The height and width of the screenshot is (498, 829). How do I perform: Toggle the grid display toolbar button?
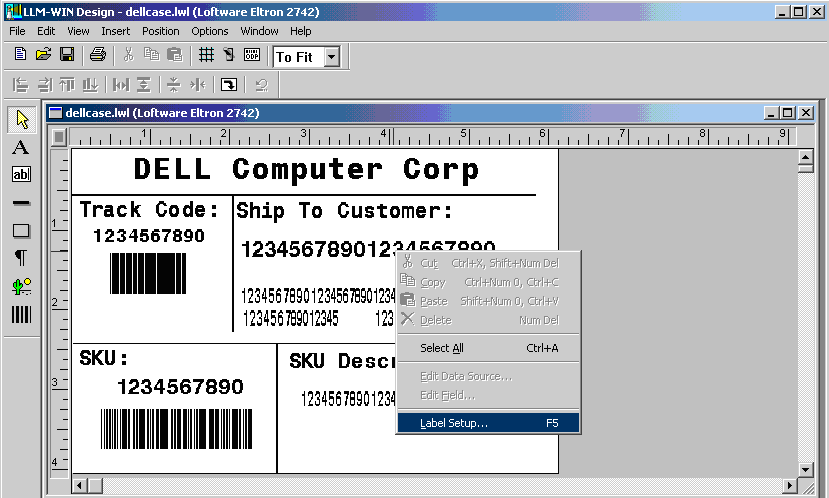(x=206, y=55)
